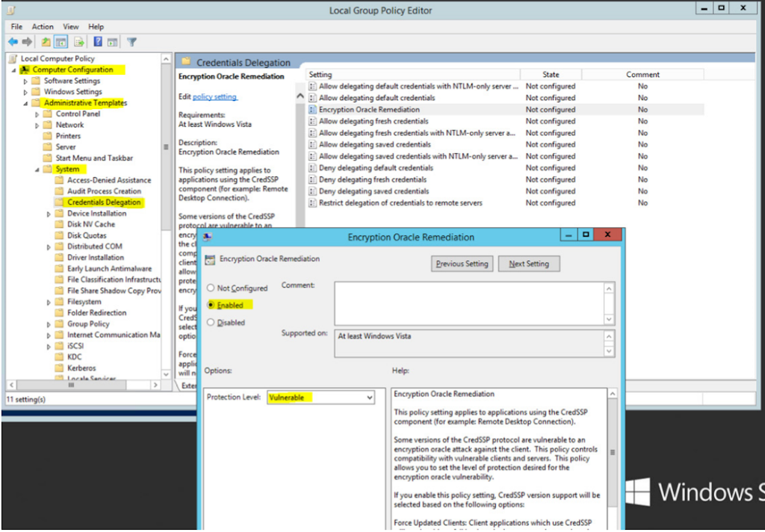Expand the Control Panel tree node
Viewport: 765px width, 532px height.
point(37,114)
